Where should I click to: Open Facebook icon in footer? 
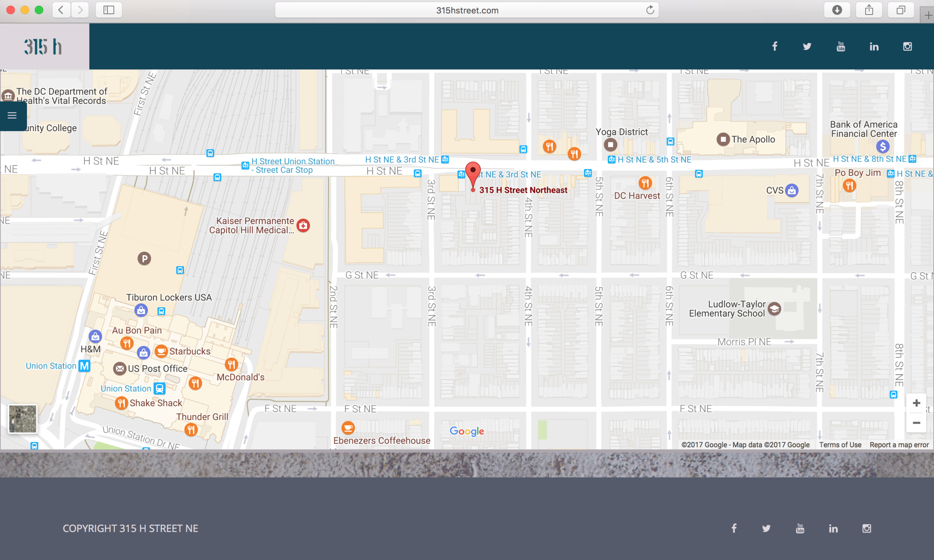click(x=733, y=528)
